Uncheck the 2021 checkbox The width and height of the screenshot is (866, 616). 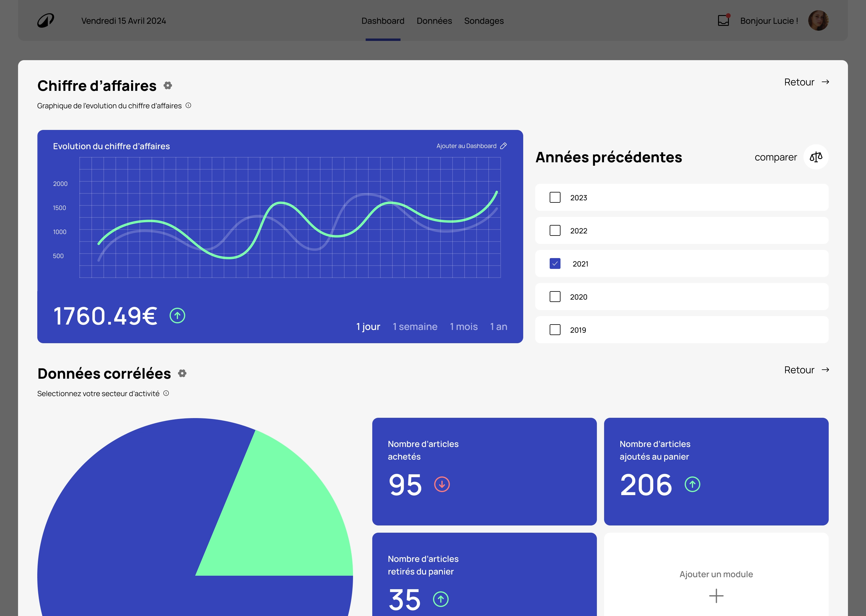click(555, 263)
